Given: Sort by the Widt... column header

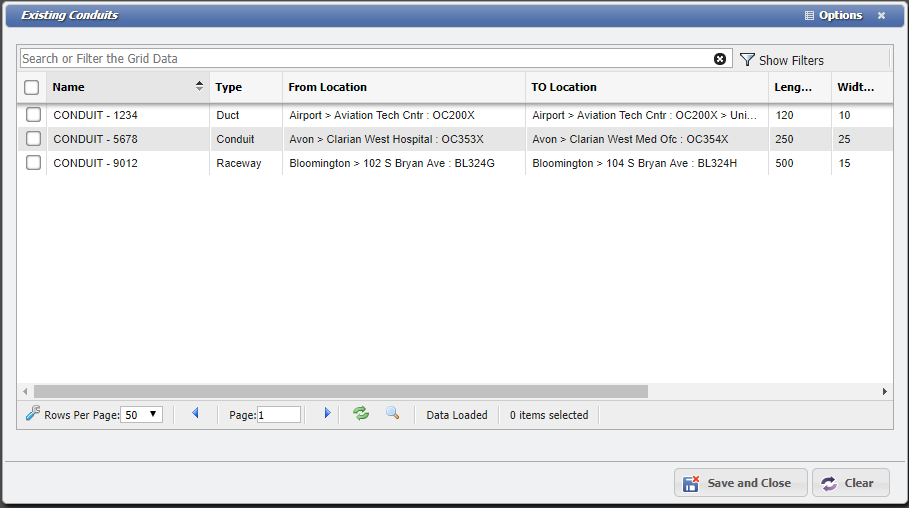Looking at the screenshot, I should [x=861, y=87].
